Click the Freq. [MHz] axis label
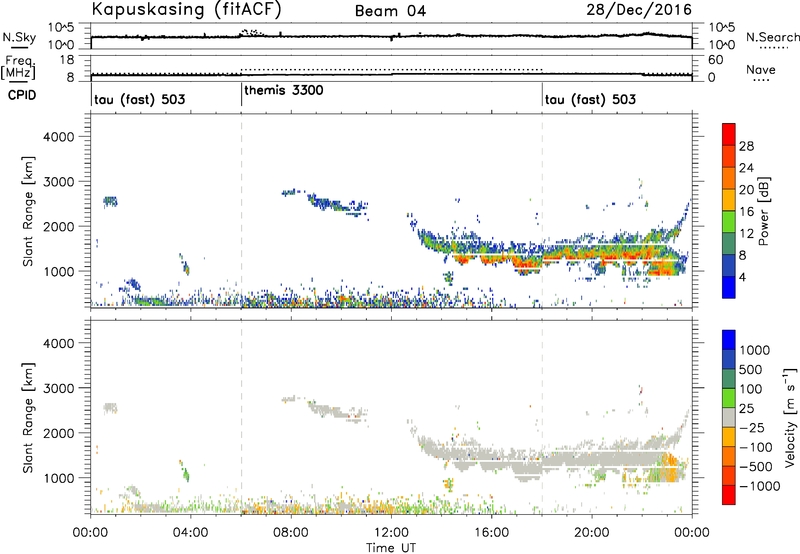 pyautogui.click(x=18, y=68)
